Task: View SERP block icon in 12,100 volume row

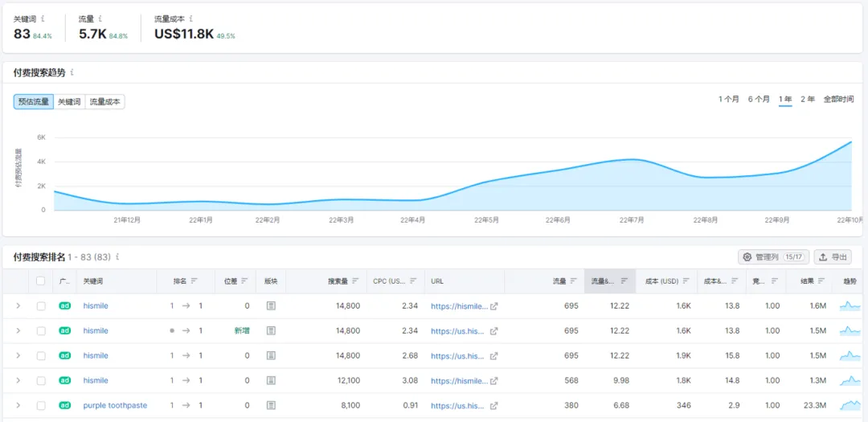Action: pos(271,380)
